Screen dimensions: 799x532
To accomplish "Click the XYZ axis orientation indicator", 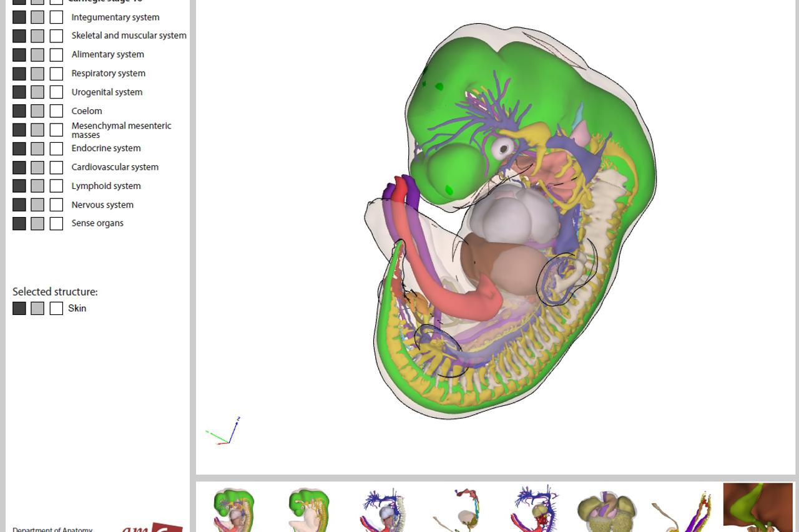I will click(223, 431).
